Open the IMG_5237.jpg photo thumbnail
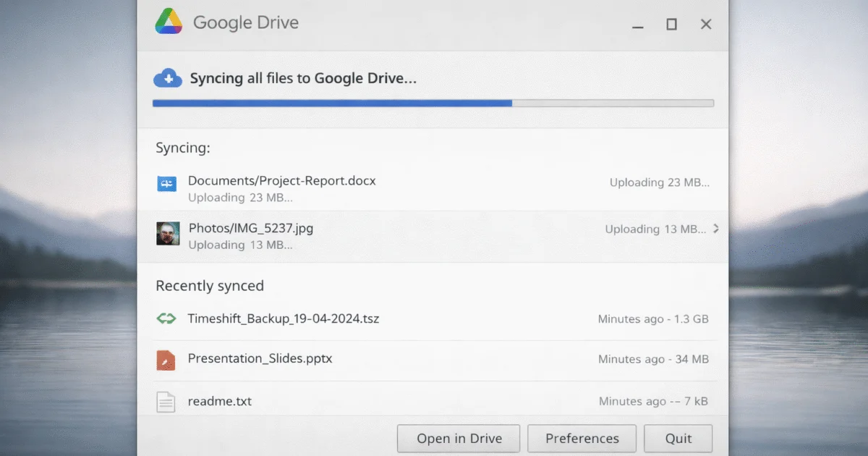The width and height of the screenshot is (868, 456). [168, 234]
